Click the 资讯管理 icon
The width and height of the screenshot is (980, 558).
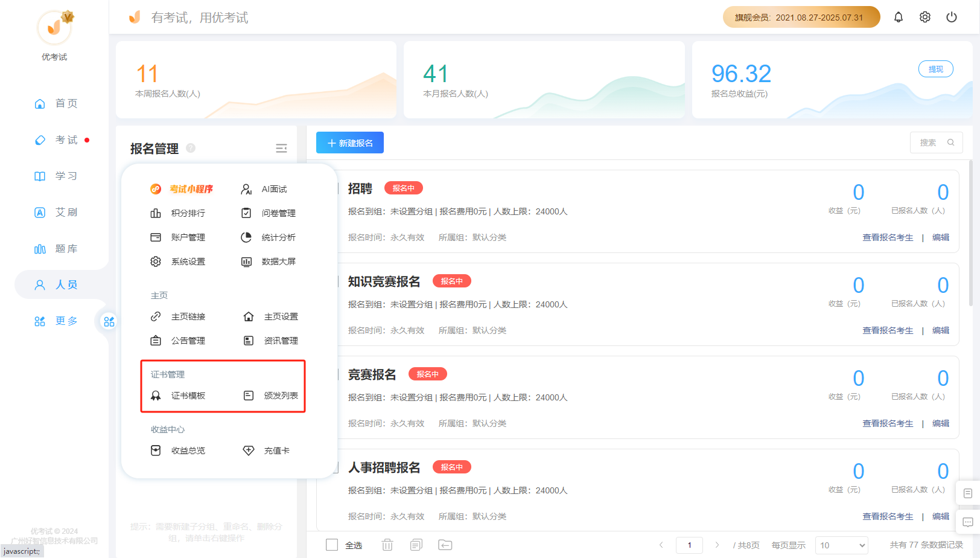pyautogui.click(x=249, y=341)
